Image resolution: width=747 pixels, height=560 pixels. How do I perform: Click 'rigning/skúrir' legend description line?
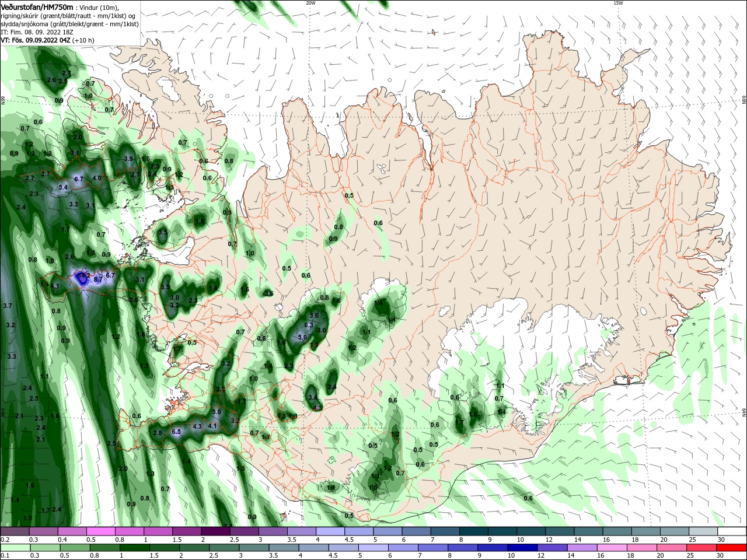pyautogui.click(x=68, y=16)
